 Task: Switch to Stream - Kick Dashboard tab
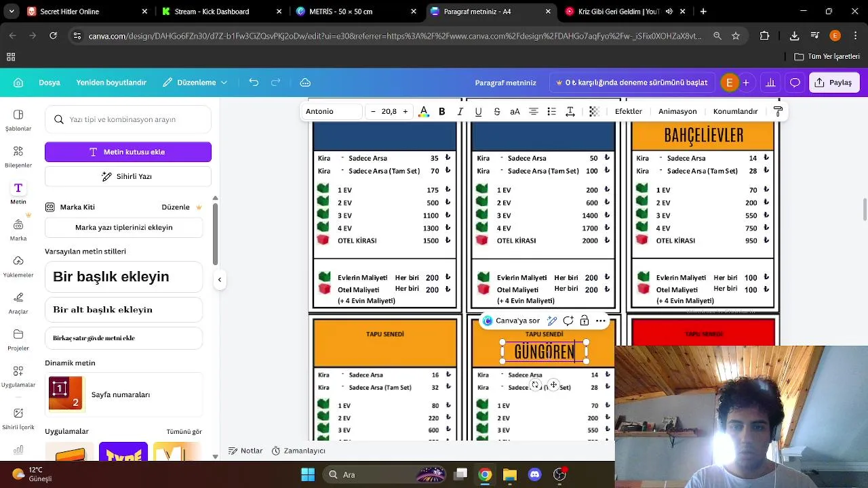[x=222, y=12]
